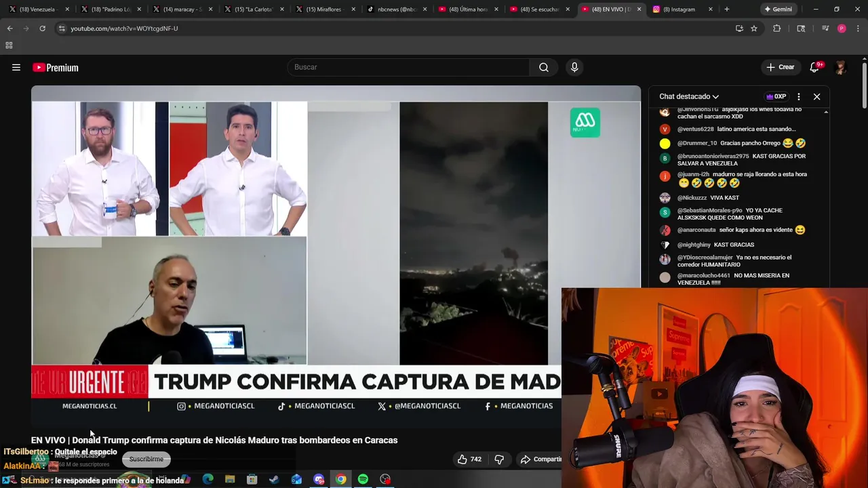
Task: Open Steam from the taskbar
Action: (x=274, y=479)
